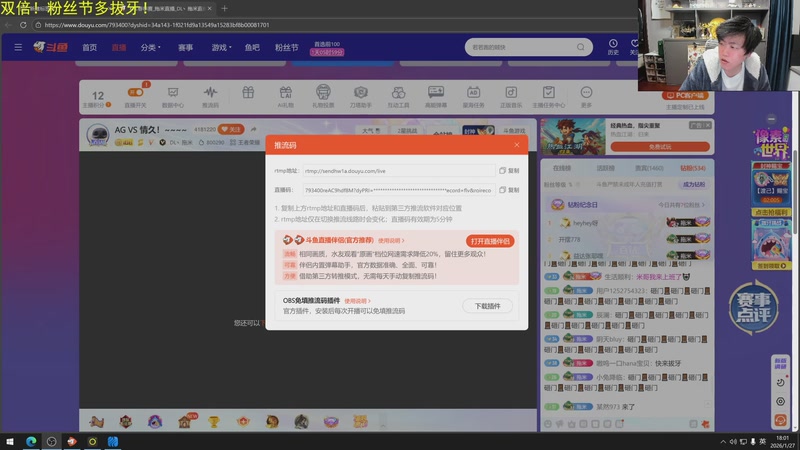This screenshot has width=800, height=450.
Task: Click taskbar volume icon
Action: pos(733,442)
